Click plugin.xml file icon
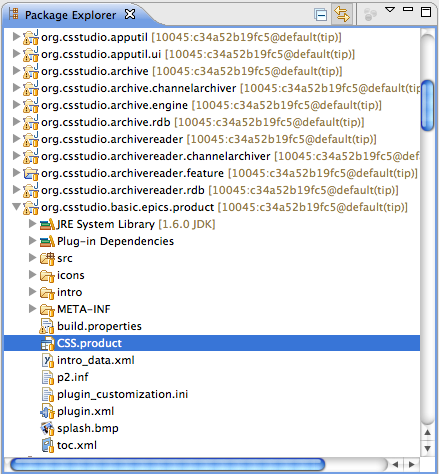 point(47,412)
